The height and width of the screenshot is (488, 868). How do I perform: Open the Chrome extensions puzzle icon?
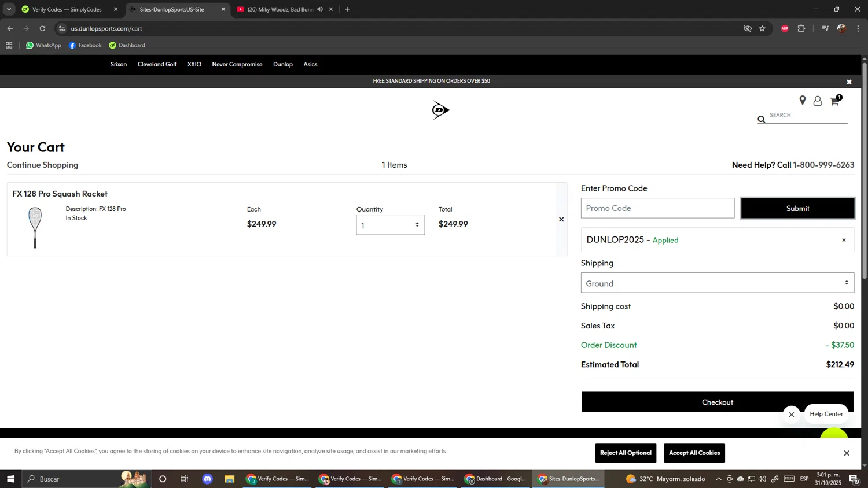click(x=801, y=28)
